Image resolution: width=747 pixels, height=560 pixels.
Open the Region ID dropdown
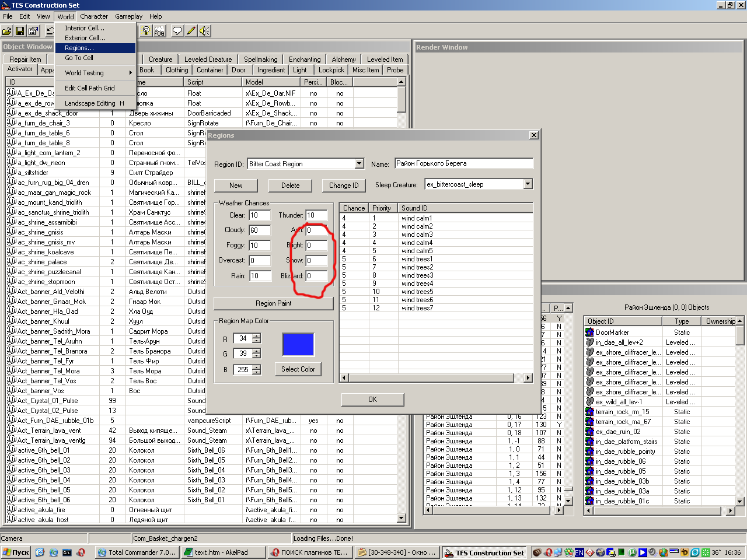tap(359, 164)
